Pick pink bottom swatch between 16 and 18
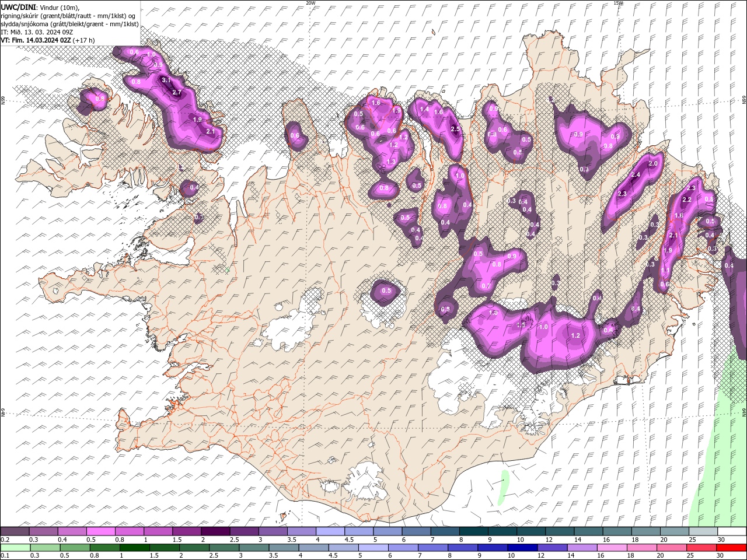 [x=612, y=548]
